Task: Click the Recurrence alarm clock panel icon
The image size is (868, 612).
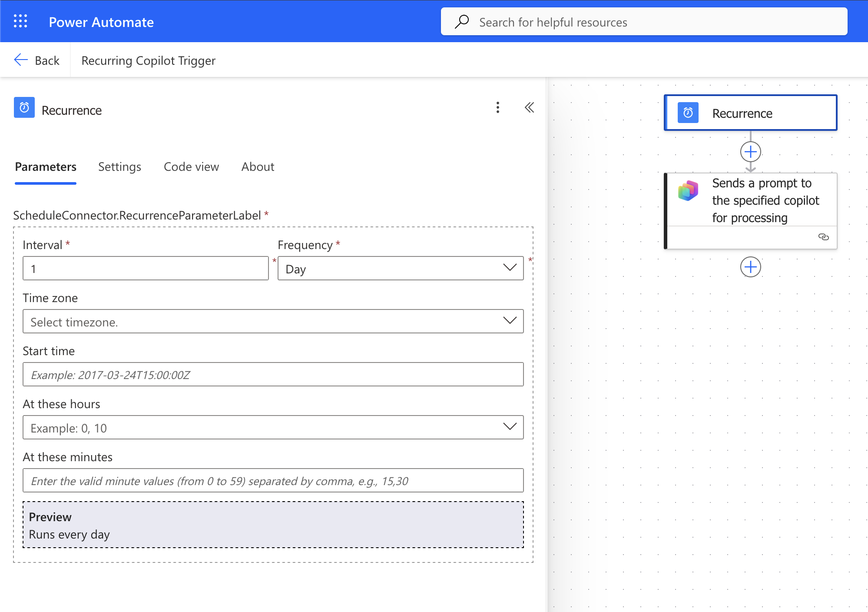Action: click(24, 107)
